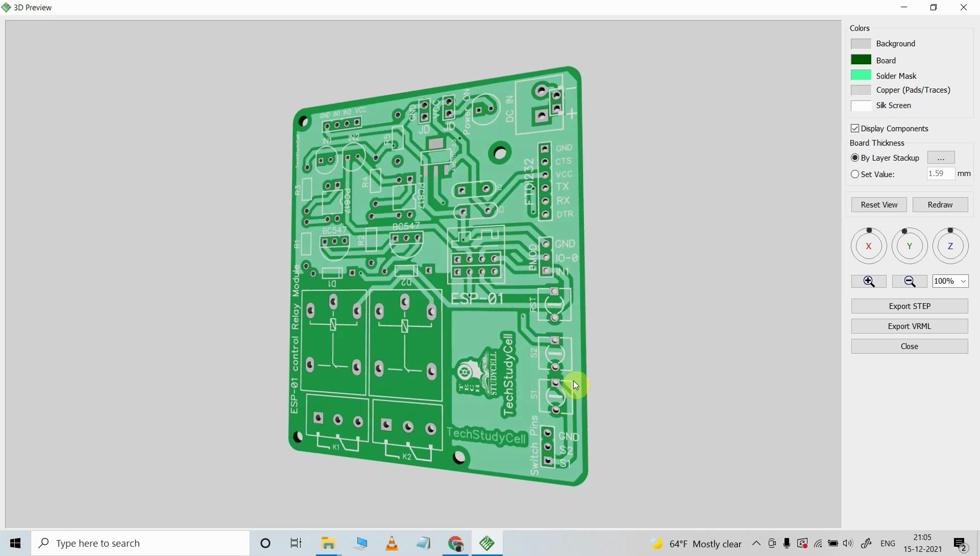The height and width of the screenshot is (556, 980).
Task: Click the Export VRML button
Action: 909,326
